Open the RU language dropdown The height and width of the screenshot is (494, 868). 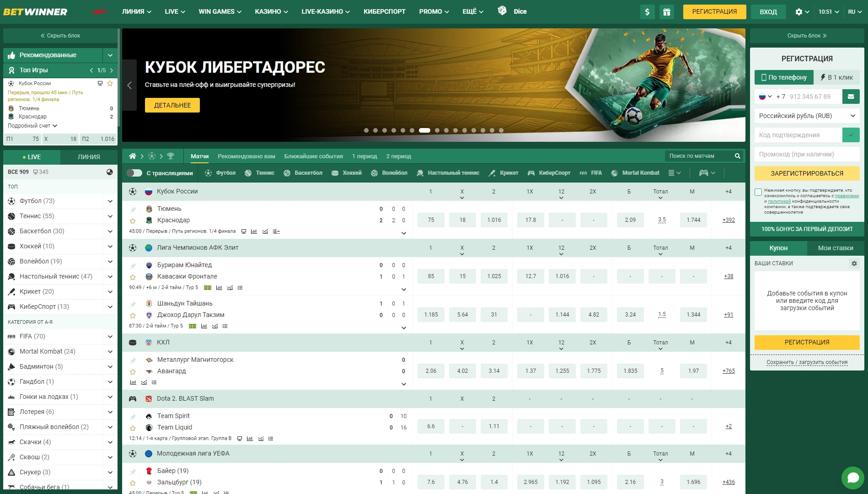click(x=854, y=12)
